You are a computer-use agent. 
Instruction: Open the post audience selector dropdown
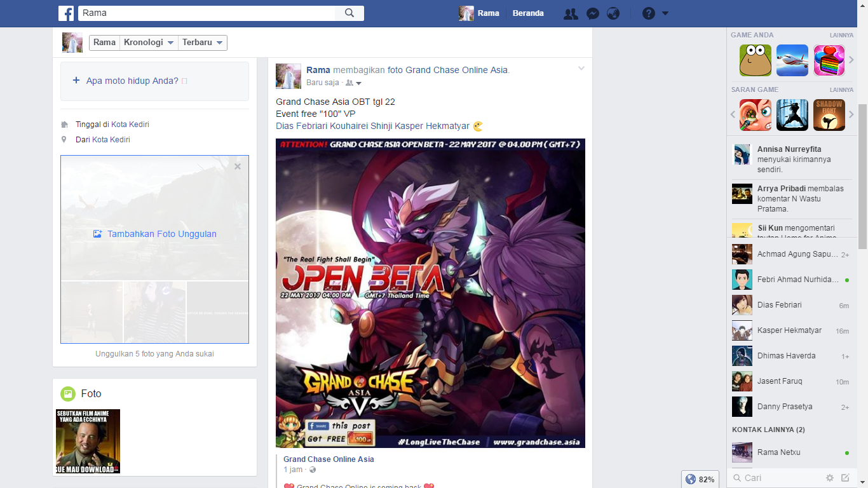353,83
